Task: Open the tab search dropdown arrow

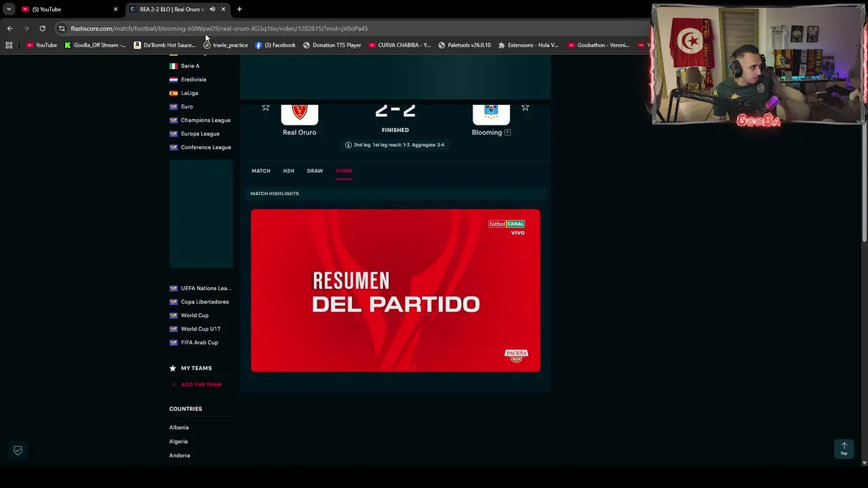Action: [9, 9]
